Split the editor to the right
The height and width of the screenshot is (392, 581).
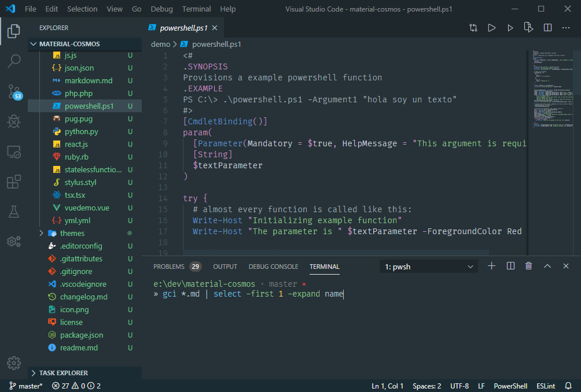click(x=547, y=28)
